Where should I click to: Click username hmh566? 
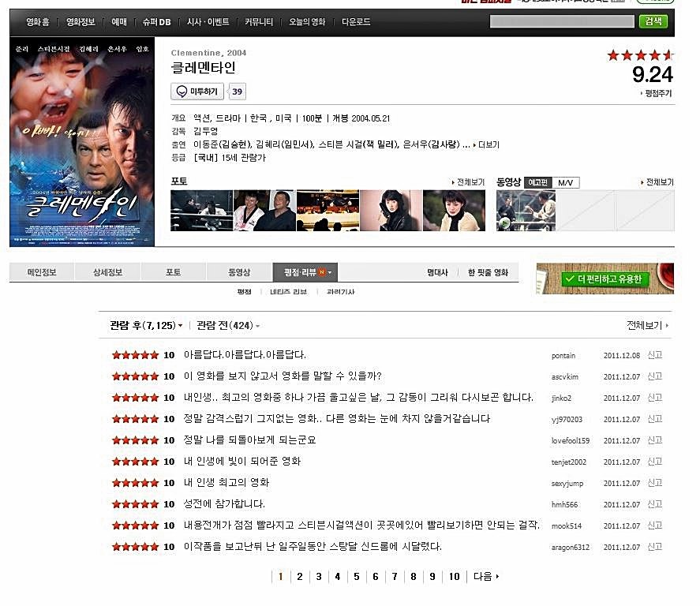(x=564, y=505)
